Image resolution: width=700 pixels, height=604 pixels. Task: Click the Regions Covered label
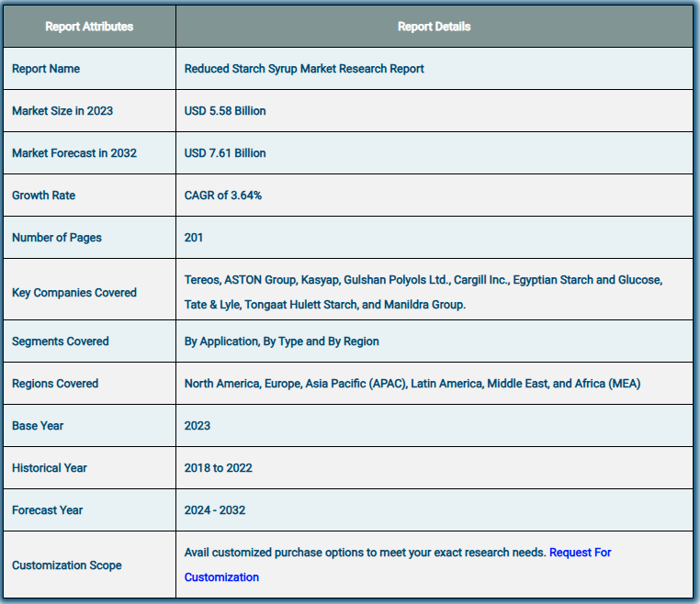click(55, 384)
